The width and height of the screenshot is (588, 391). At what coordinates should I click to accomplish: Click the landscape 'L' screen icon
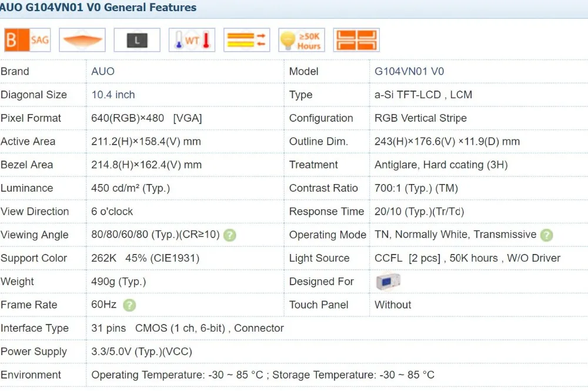click(137, 40)
